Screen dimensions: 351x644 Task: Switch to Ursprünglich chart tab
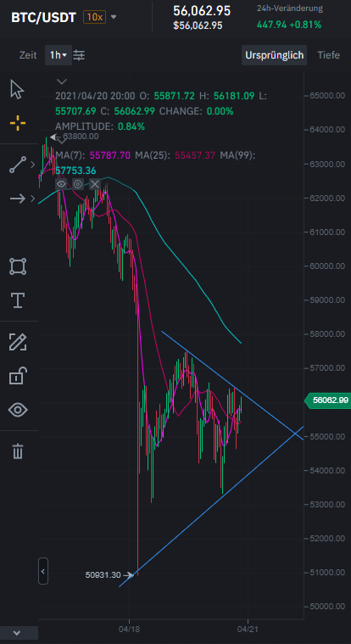point(274,55)
